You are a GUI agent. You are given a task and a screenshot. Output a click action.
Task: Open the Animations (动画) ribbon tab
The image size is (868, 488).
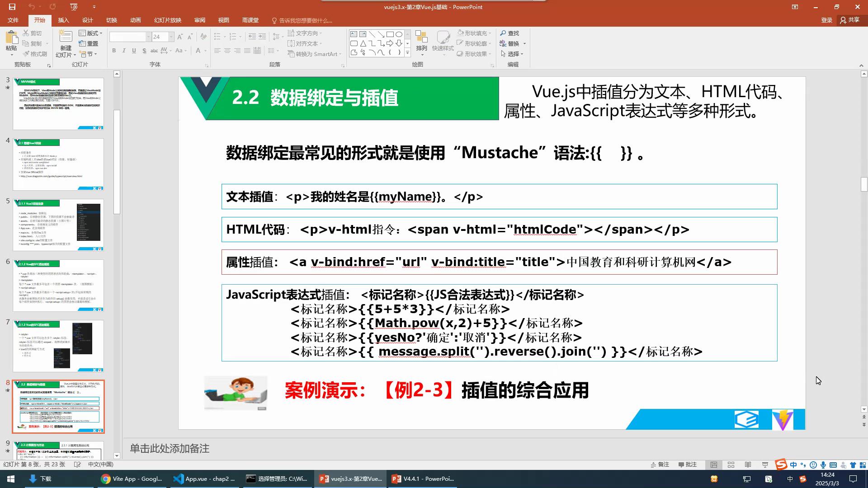point(135,20)
